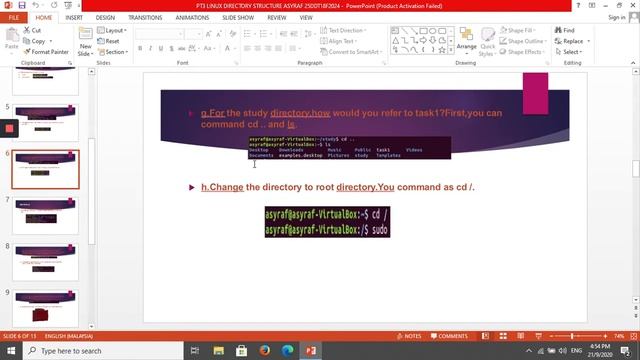Collapse the ribbon
Image resolution: width=640 pixels, height=360 pixels.
coord(633,63)
